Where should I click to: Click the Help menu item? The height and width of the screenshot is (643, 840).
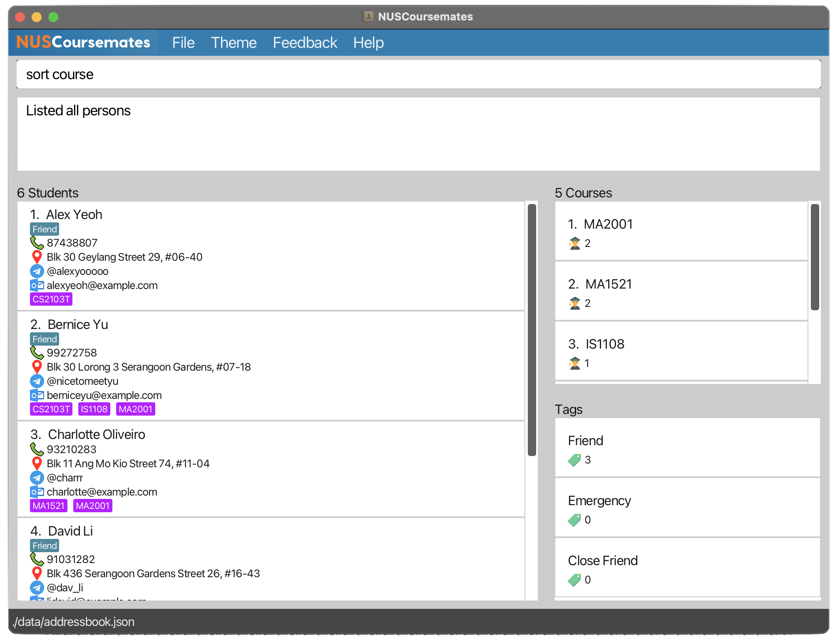pyautogui.click(x=369, y=42)
